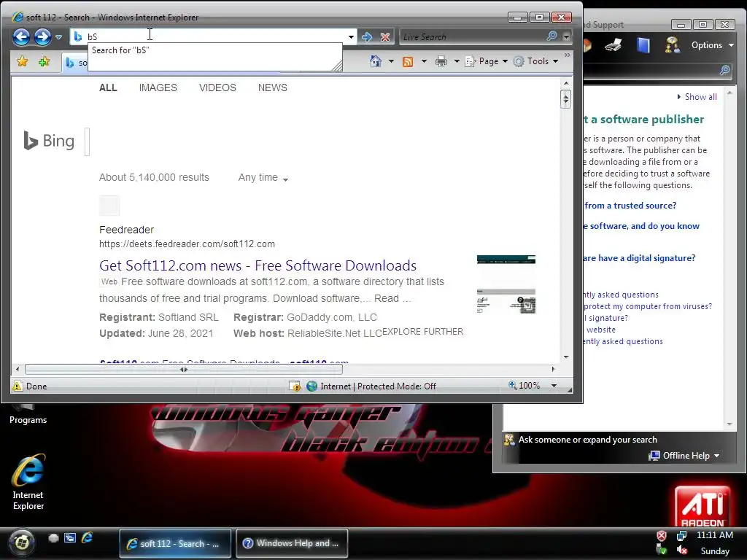Open the Page menu
The width and height of the screenshot is (747, 560).
coord(487,61)
